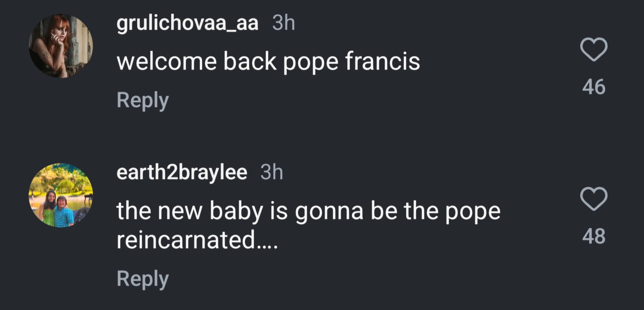Like the comment by grulichovaa_aa

(594, 49)
